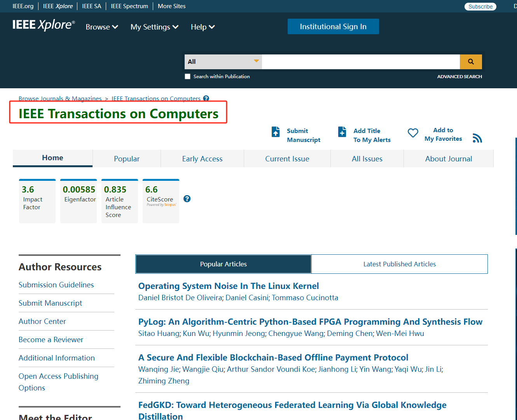Click author Jin Li
Screen dimensions: 517x420
pos(433,369)
